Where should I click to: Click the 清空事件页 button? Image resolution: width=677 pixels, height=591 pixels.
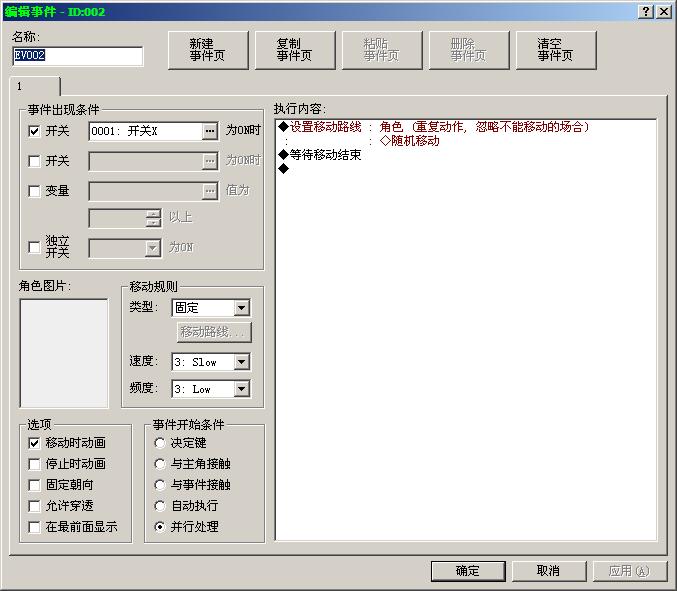tap(556, 50)
